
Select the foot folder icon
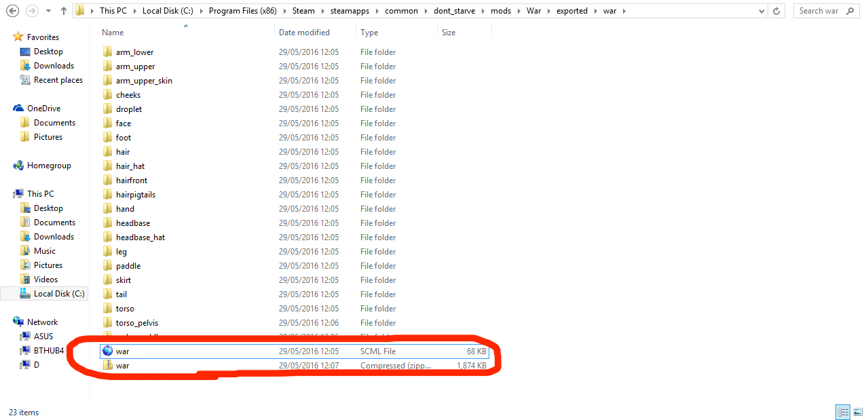[x=107, y=138]
